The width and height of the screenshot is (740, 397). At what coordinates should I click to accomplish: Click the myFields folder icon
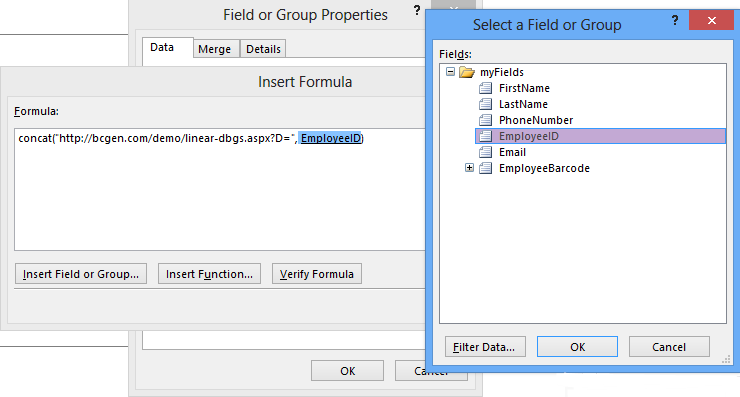click(x=467, y=72)
